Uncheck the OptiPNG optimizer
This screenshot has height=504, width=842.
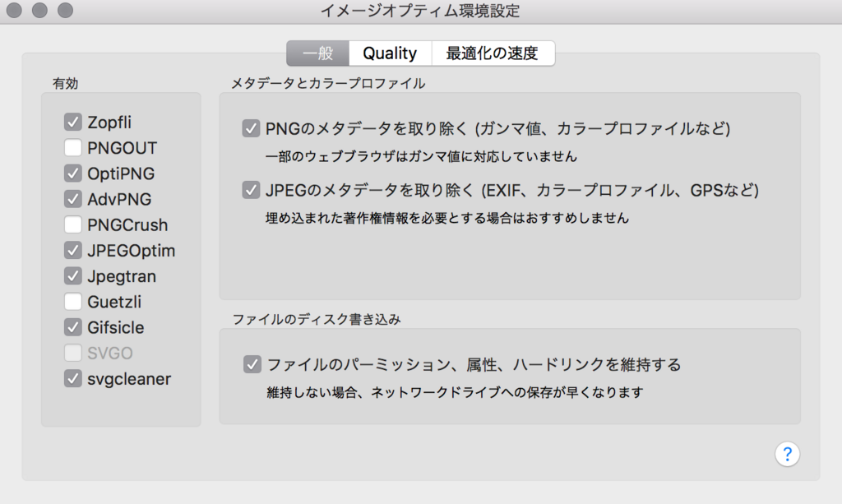coord(73,173)
